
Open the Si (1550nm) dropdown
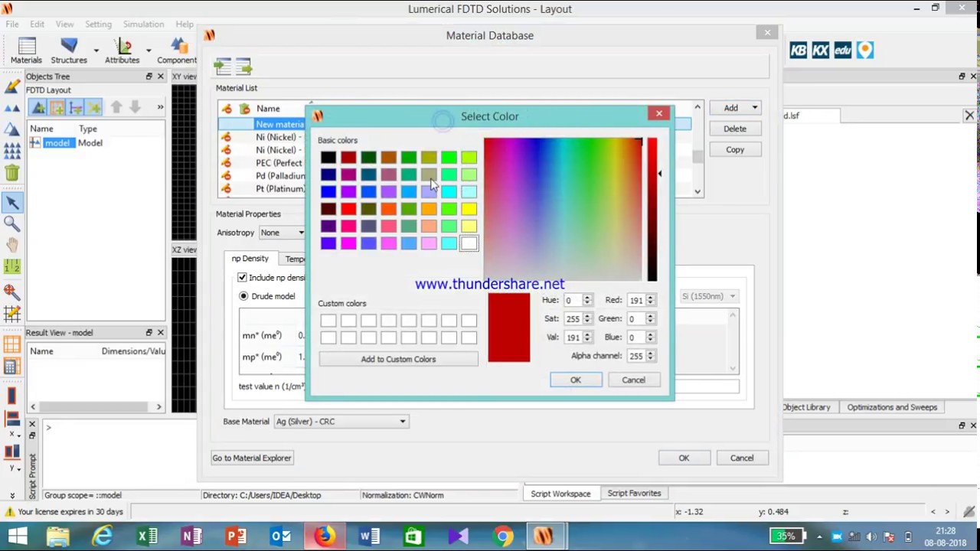[709, 296]
